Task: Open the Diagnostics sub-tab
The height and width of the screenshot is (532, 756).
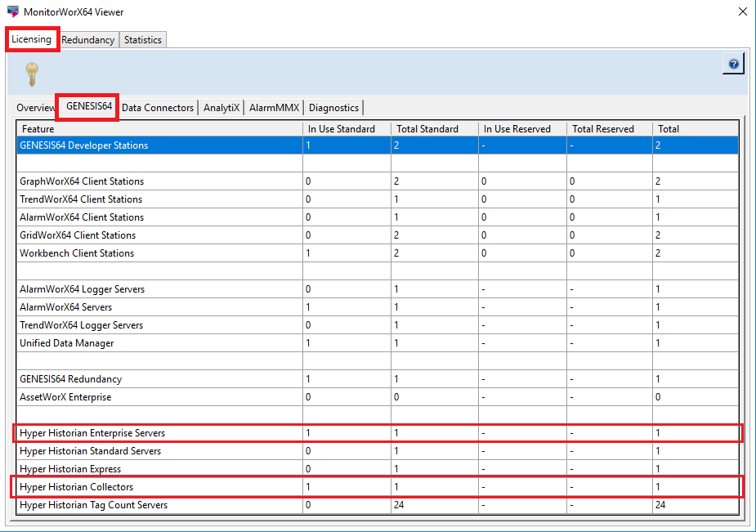Action: pos(333,107)
